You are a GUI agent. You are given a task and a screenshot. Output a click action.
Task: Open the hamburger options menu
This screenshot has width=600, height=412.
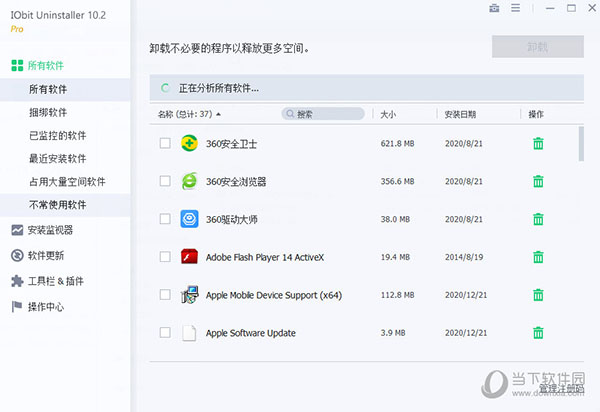515,8
